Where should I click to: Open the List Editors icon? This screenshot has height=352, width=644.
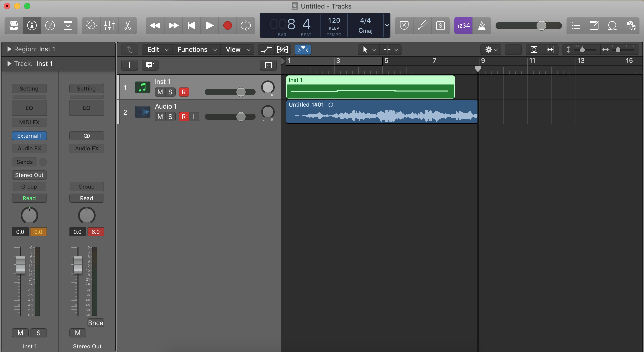pos(576,25)
